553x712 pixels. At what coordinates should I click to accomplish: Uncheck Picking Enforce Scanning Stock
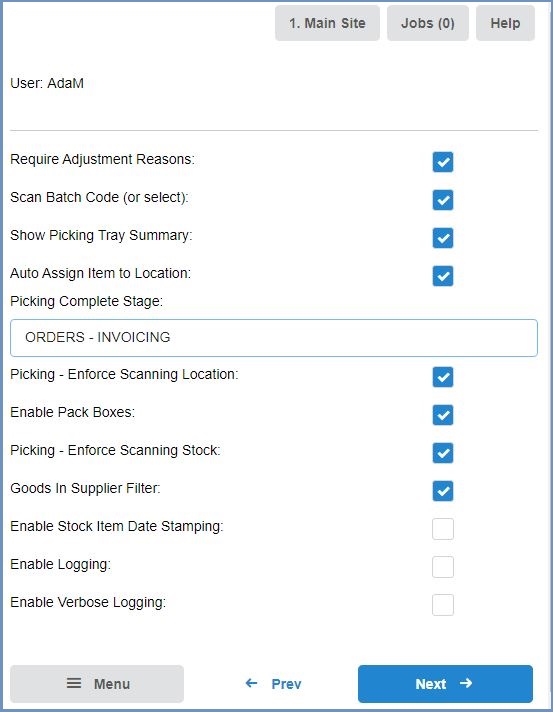pyautogui.click(x=443, y=453)
